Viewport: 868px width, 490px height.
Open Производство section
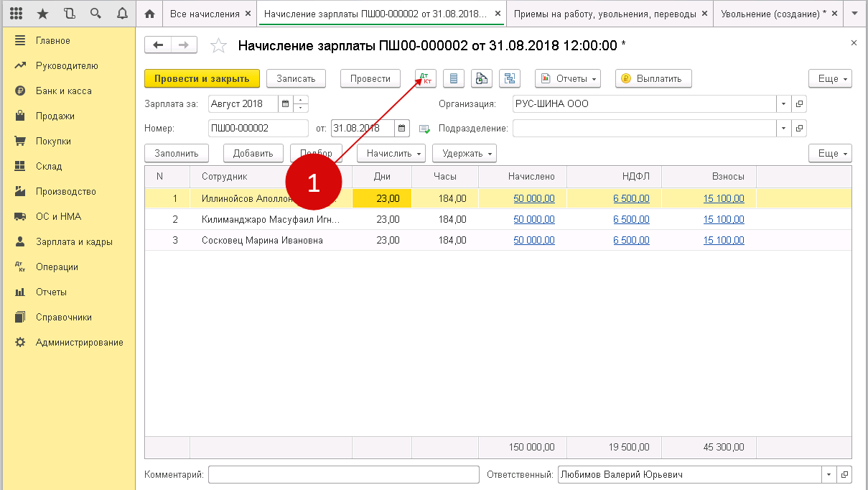(x=67, y=192)
